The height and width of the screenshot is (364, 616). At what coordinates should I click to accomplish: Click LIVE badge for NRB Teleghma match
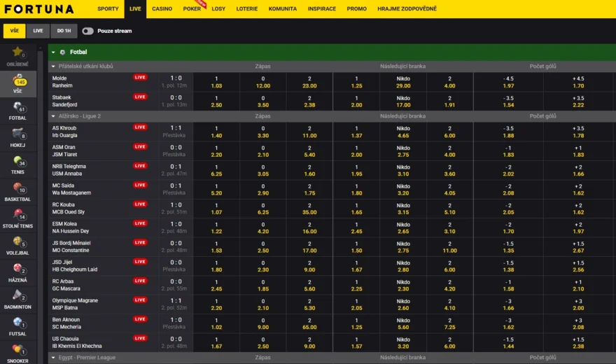pos(140,166)
